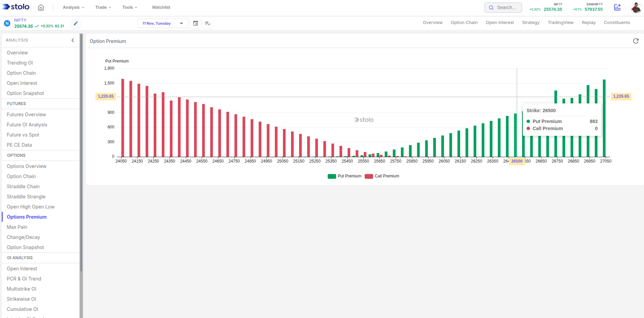
Task: Collapse the ANALYSIS sidebar panel
Action: coord(72,40)
